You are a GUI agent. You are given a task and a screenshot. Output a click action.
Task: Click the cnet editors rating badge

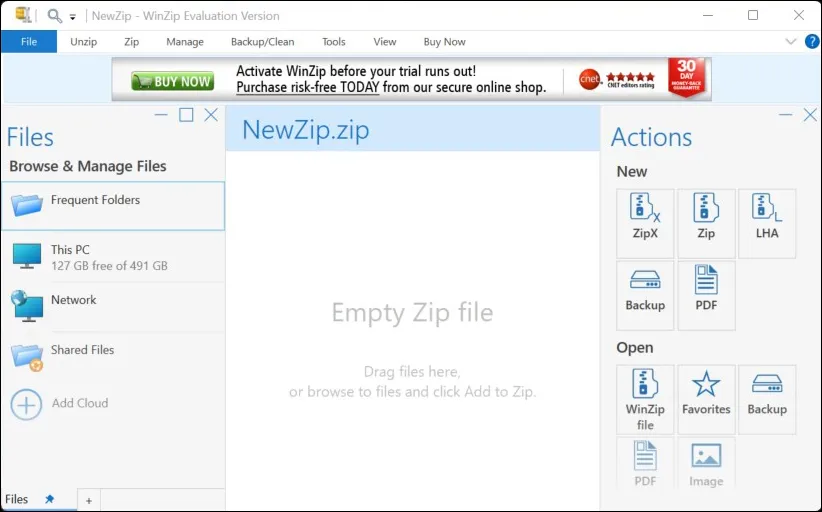(x=617, y=80)
